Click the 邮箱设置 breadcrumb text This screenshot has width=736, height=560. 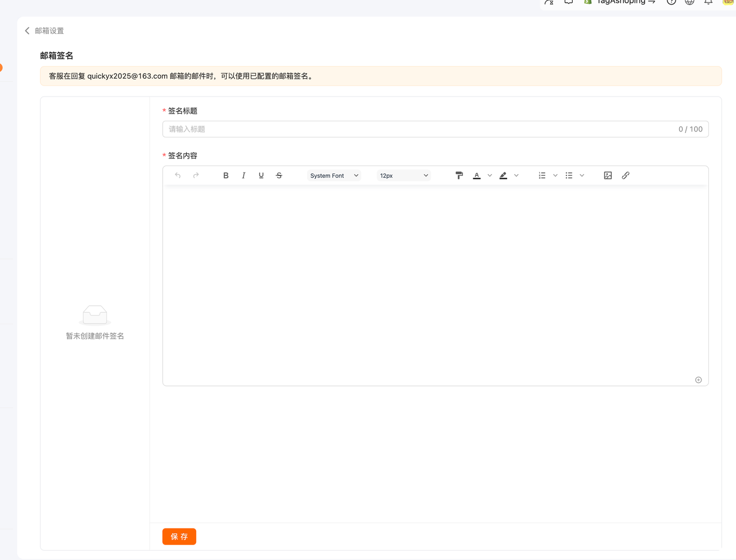[x=49, y=30]
